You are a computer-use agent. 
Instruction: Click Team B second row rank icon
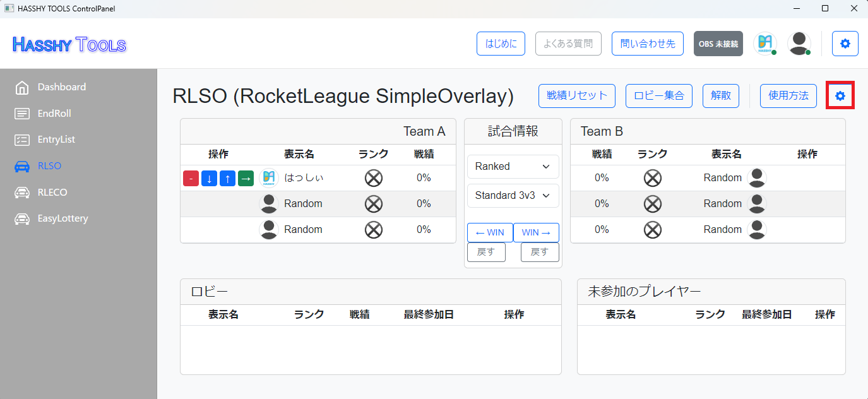click(653, 204)
